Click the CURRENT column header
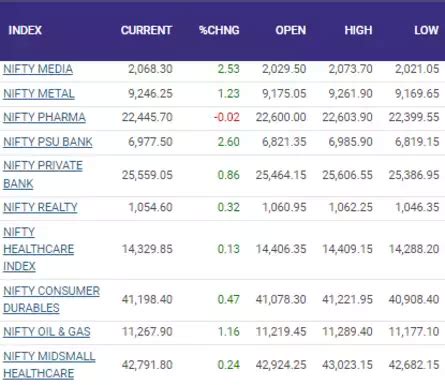 pyautogui.click(x=146, y=30)
